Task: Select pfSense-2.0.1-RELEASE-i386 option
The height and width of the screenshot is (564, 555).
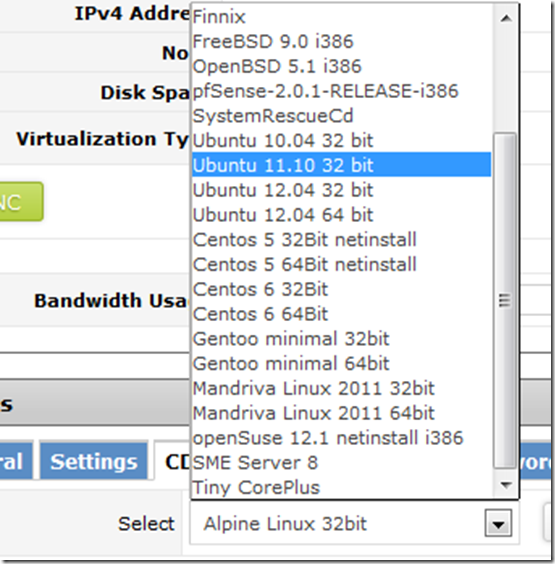Action: [x=342, y=91]
